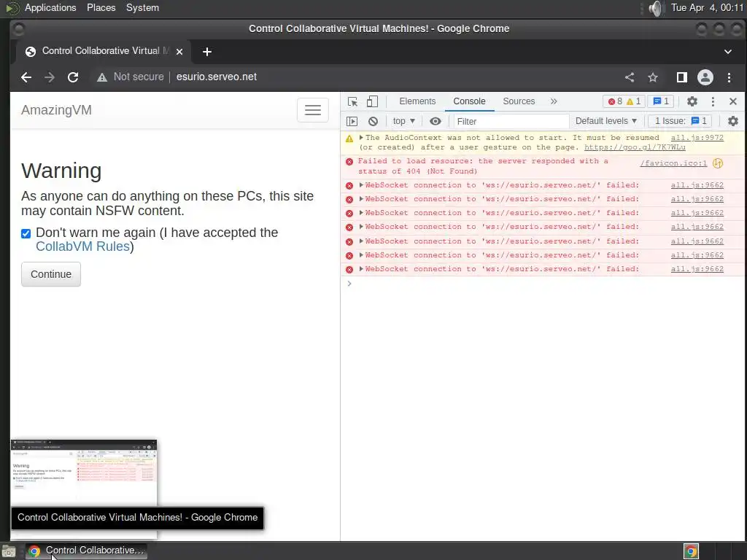Viewport: 747px width, 560px height.
Task: Open all.js:9662 link in last error
Action: (697, 269)
